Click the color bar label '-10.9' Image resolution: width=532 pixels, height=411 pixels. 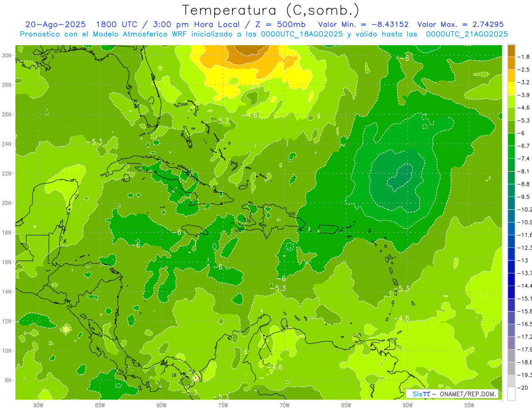coord(525,222)
